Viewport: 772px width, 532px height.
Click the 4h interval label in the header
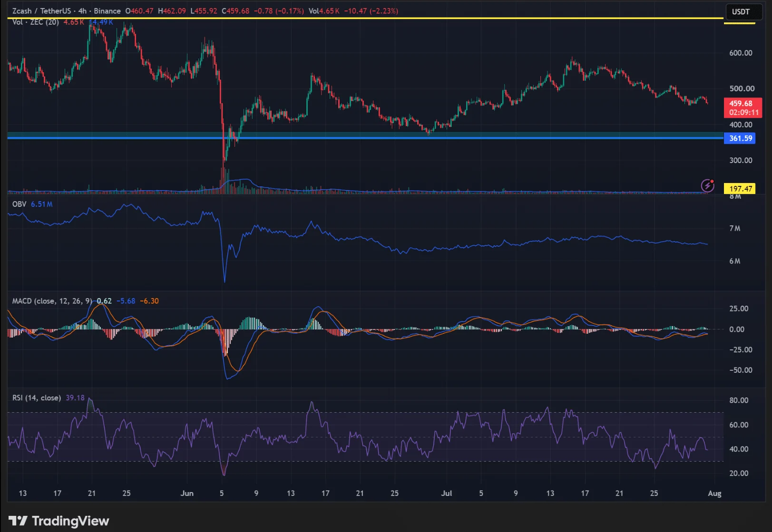(x=82, y=11)
